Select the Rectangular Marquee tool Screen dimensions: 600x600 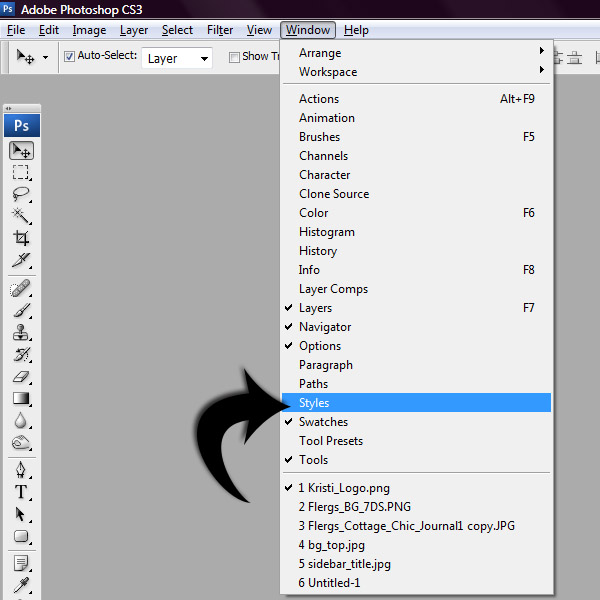(21, 173)
